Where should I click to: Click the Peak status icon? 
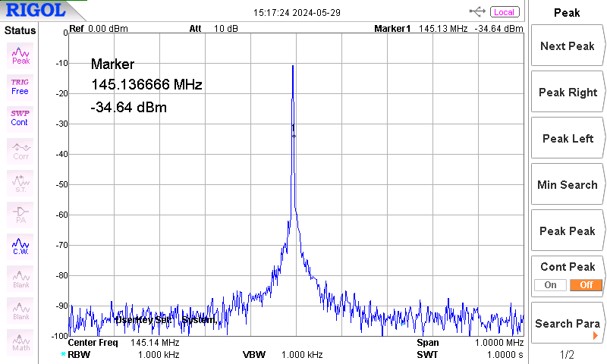pyautogui.click(x=20, y=55)
